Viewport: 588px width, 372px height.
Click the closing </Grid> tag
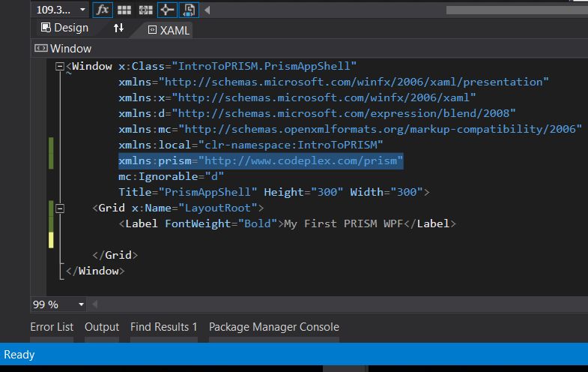click(x=115, y=256)
